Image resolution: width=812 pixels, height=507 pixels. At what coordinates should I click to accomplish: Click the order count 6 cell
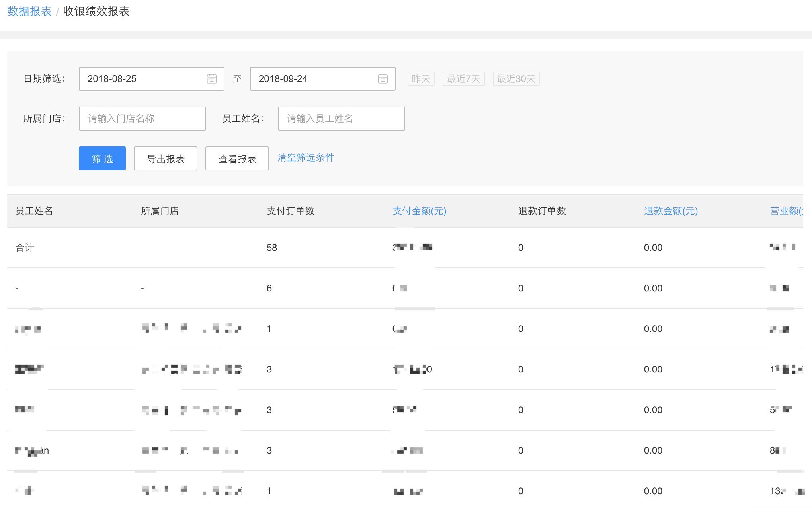[269, 288]
